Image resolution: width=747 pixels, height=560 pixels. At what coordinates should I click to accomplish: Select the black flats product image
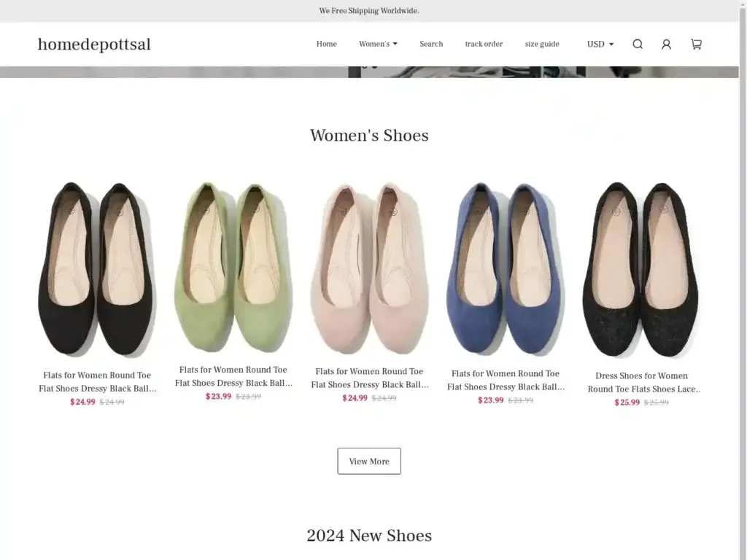click(97, 268)
